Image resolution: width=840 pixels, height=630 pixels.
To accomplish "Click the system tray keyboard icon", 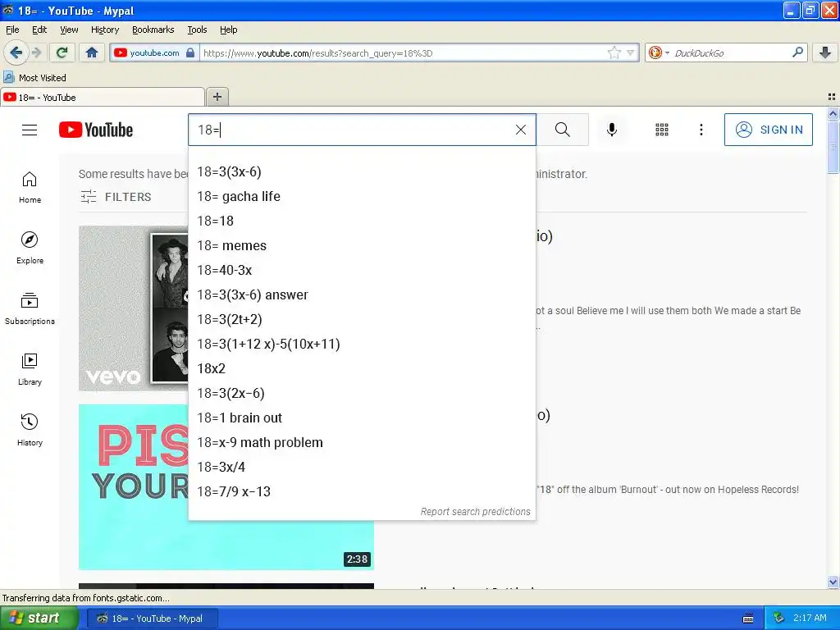I will [748, 619].
